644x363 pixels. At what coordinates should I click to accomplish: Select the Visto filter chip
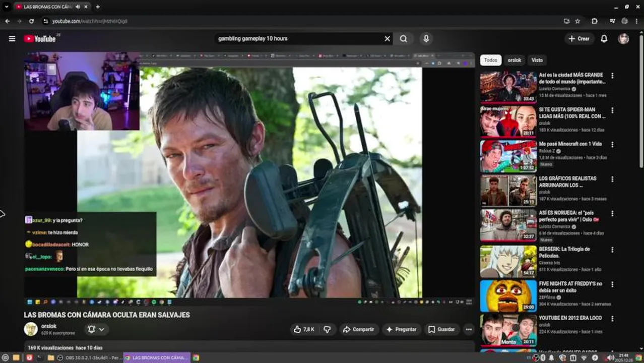[537, 60]
